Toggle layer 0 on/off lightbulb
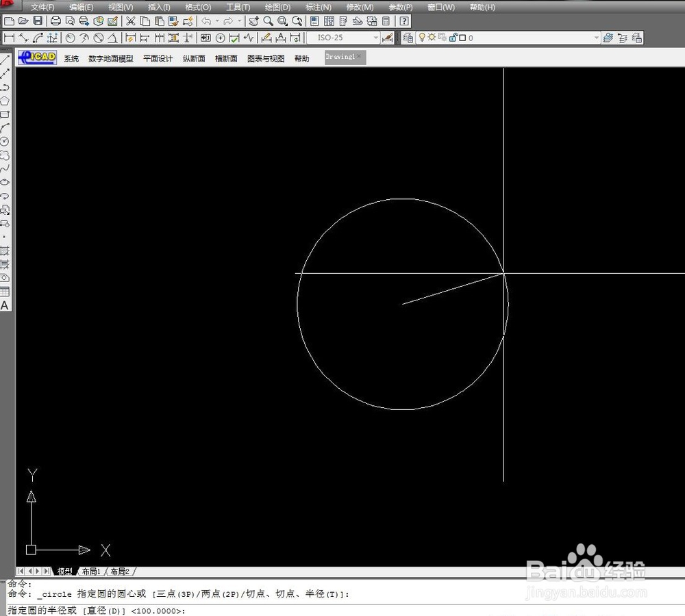 (422, 38)
